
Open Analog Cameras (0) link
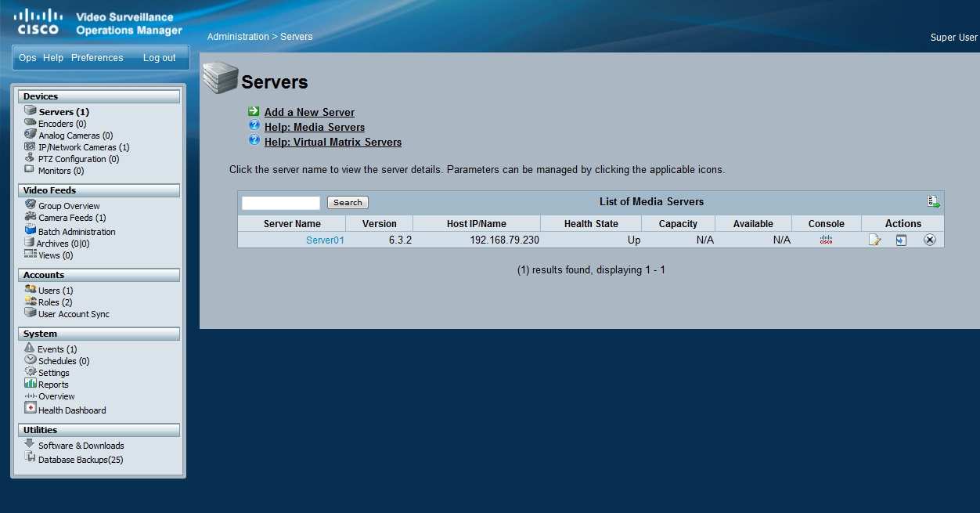click(x=76, y=135)
